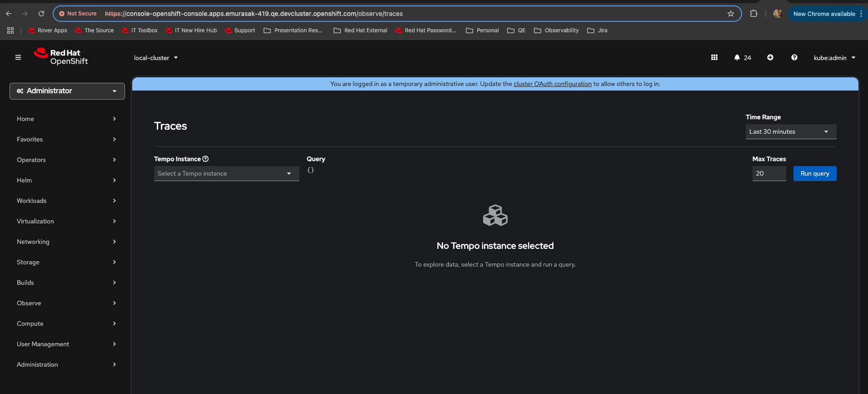Screen dimensions: 868x394
Task: Expand the Workloads navigation section
Action: point(66,201)
